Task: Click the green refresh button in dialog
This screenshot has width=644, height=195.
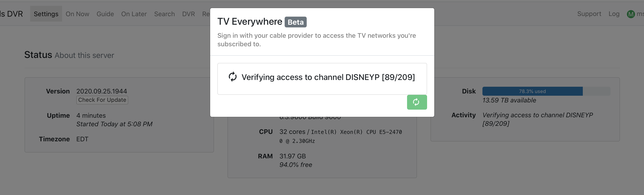Action: (417, 102)
